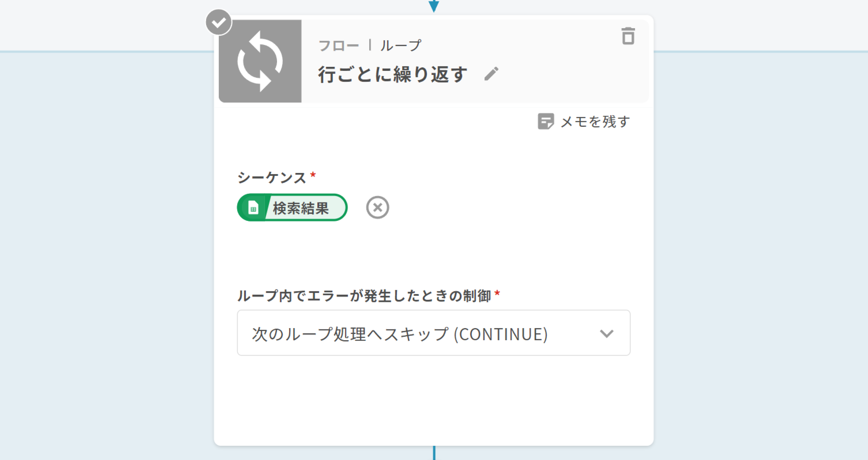Image resolution: width=868 pixels, height=460 pixels.
Task: Click the chevron arrow in the CONTINUE dropdown
Action: [607, 333]
